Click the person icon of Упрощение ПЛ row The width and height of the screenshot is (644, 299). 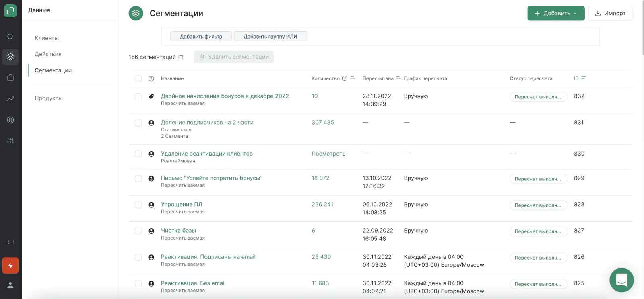[x=151, y=205]
